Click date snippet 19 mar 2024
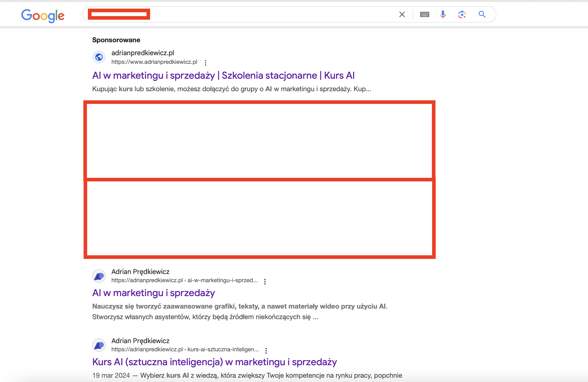The height and width of the screenshot is (382, 588). pos(111,376)
